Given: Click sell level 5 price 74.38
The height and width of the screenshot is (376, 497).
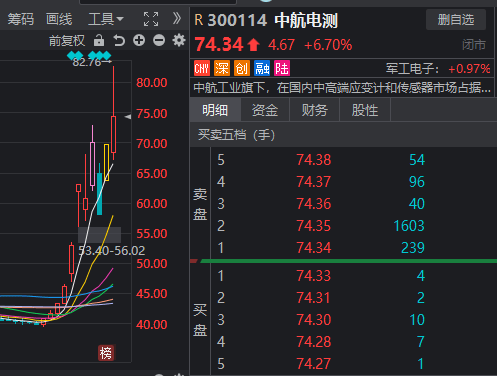Looking at the screenshot, I should [314, 160].
